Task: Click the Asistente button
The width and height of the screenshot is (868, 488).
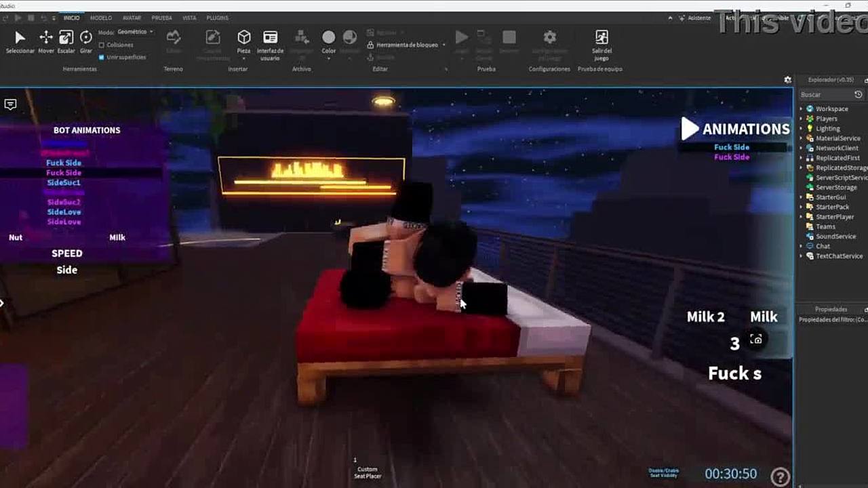Action: click(x=698, y=18)
